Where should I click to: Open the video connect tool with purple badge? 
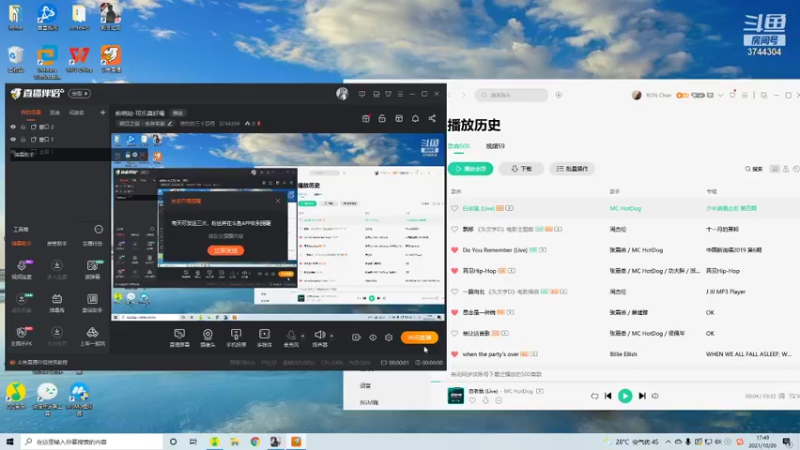coord(21,269)
